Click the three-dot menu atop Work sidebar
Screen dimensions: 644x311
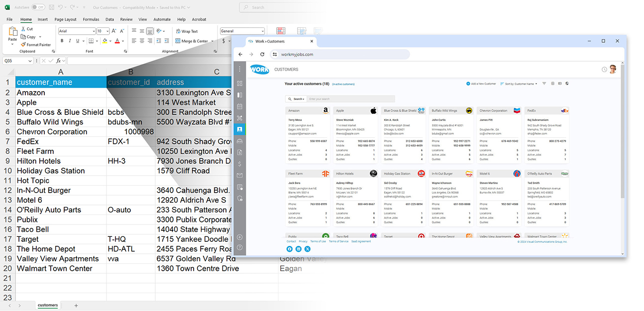pos(239,69)
